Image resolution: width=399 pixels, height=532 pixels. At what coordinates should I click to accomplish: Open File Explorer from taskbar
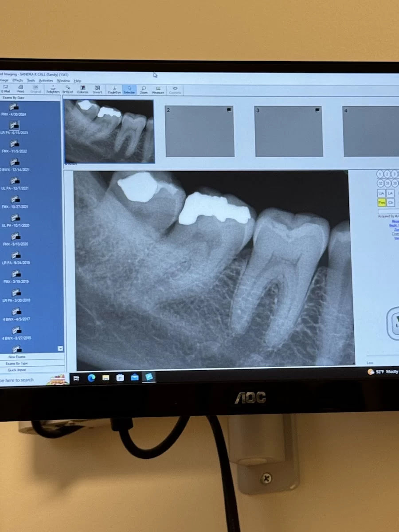pos(106,378)
